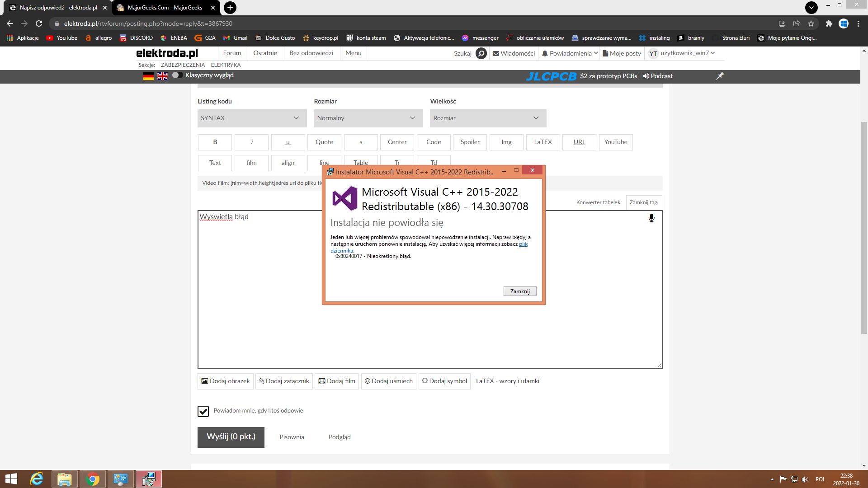Open the Chrome extensions puzzle icon
The image size is (868, 488).
pyautogui.click(x=829, y=23)
